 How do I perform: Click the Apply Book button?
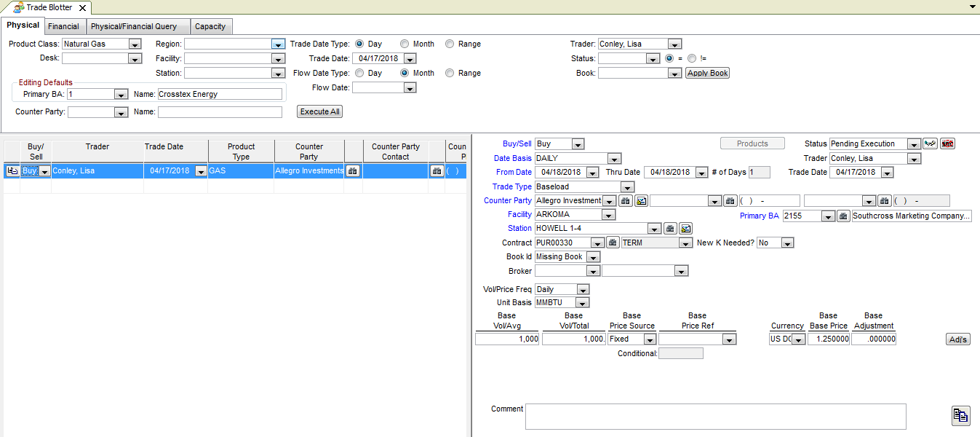click(707, 73)
